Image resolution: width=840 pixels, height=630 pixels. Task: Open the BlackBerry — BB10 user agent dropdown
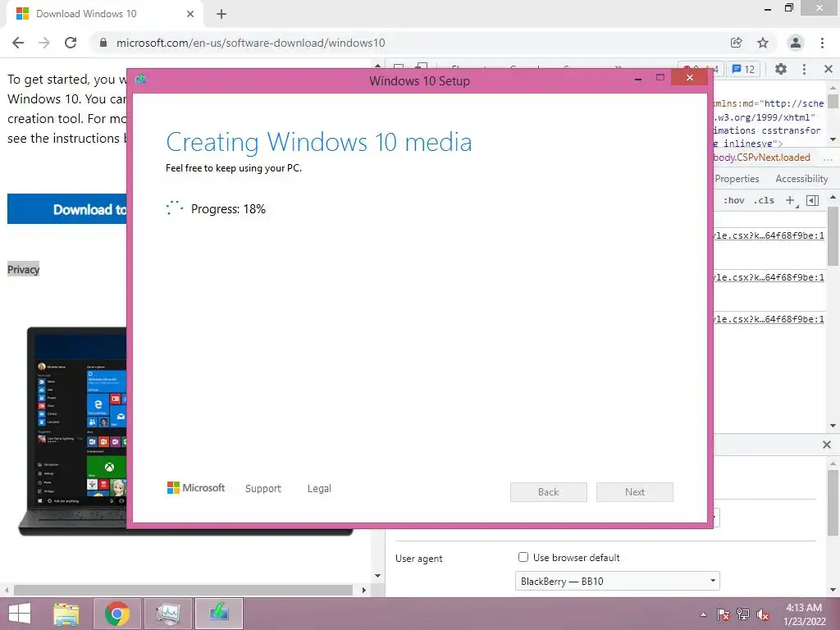pos(617,582)
